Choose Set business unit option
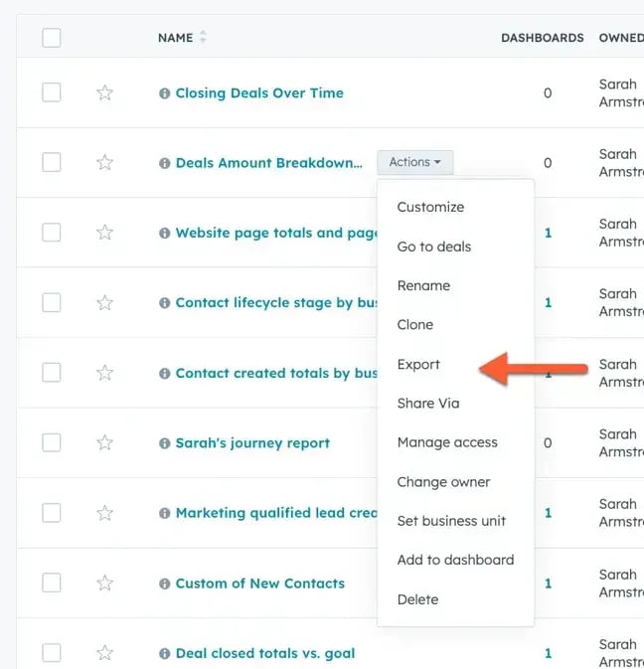644x669 pixels. tap(451, 521)
